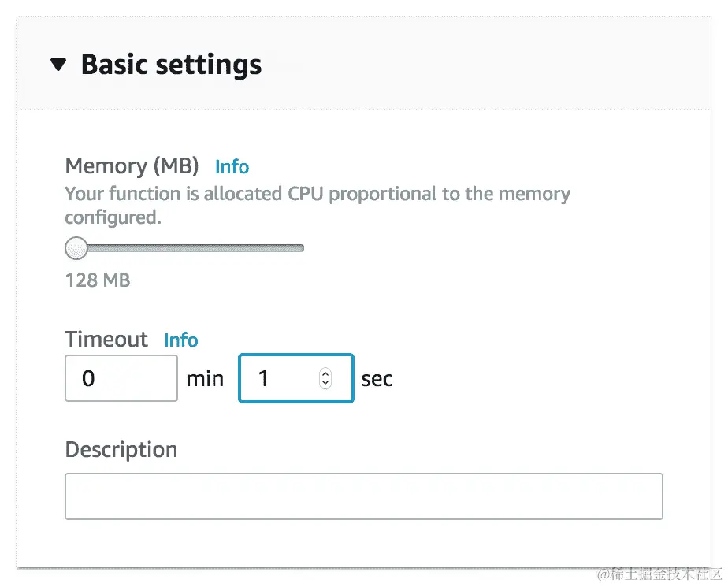728x587 pixels.
Task: Click the "sec" unit label
Action: [377, 379]
